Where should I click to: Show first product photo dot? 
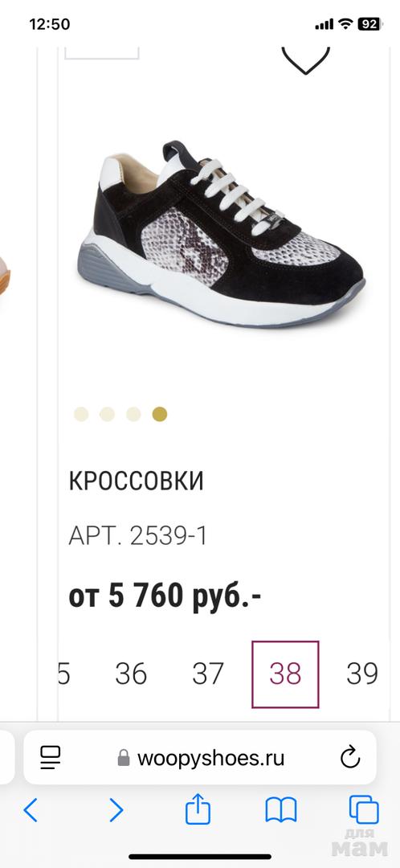[81, 414]
